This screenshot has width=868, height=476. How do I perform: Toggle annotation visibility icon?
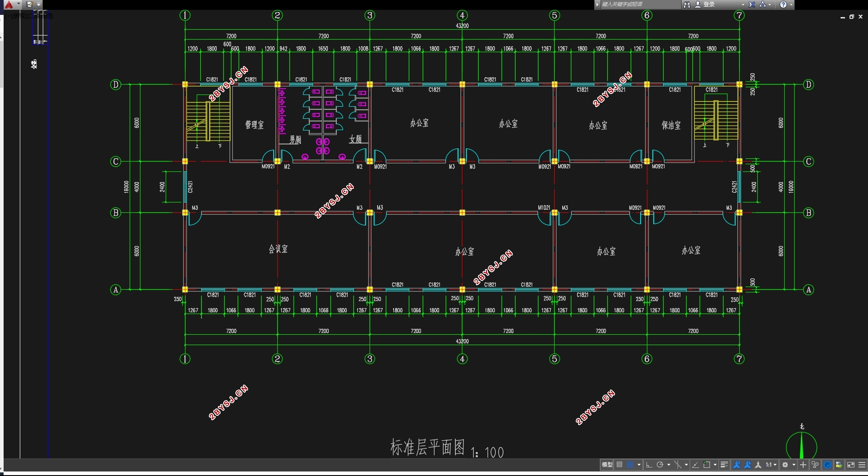pyautogui.click(x=737, y=465)
